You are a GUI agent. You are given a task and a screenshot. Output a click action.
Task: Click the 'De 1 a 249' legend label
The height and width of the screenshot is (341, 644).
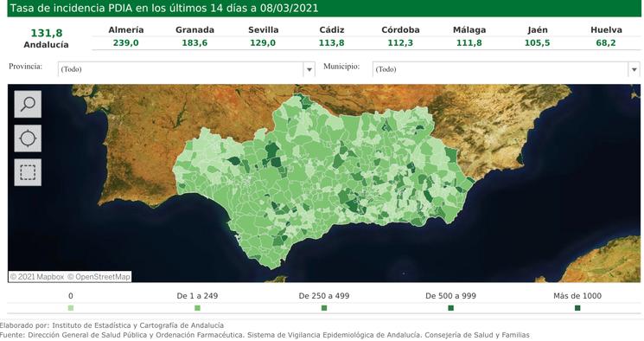pos(197,296)
